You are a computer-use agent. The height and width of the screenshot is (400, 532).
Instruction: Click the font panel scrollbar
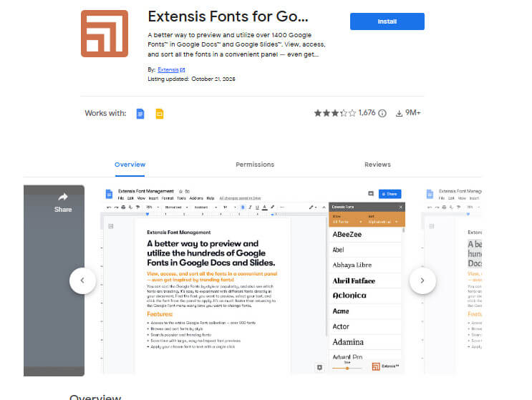point(403,230)
